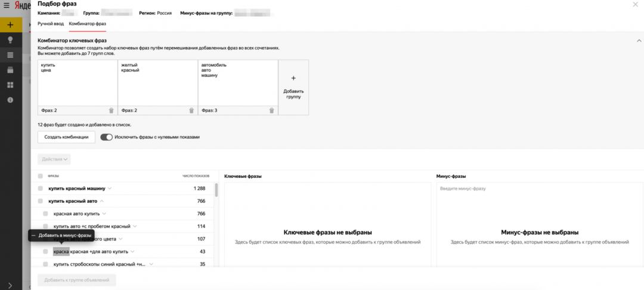Switch to the 'Ручной ввод' tab

(50, 23)
